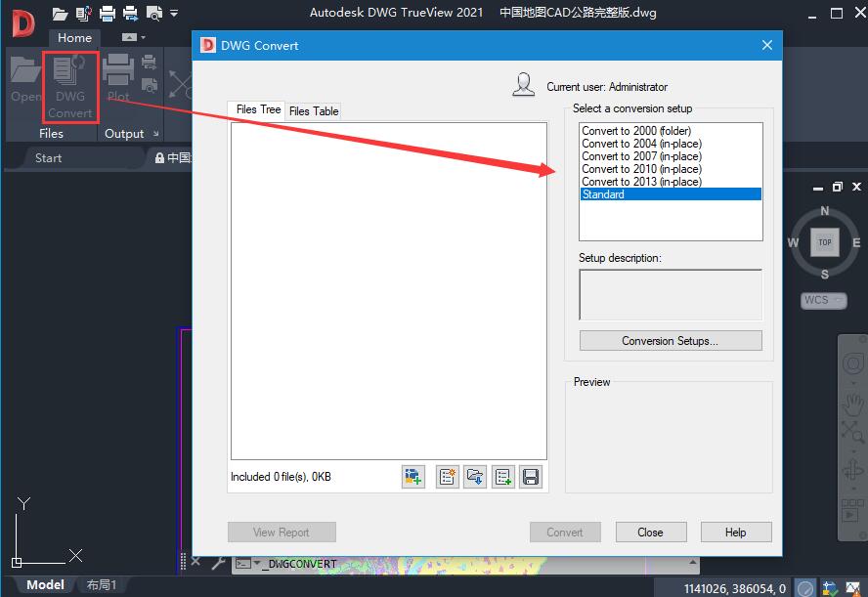Screen dimensions: 868x597
Task: Close the DWG Convert dialog with X
Action: point(766,45)
